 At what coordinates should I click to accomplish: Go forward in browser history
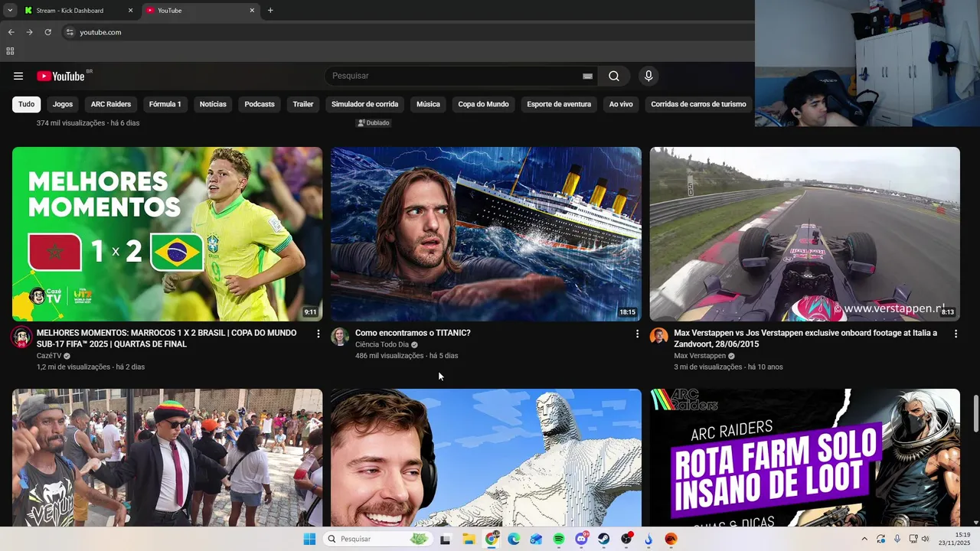29,32
